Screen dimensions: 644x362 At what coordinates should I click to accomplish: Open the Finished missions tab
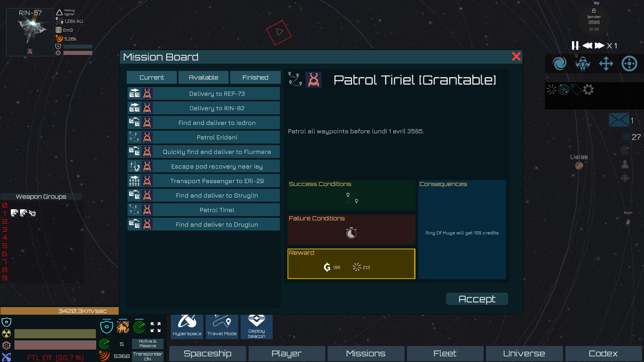(255, 77)
